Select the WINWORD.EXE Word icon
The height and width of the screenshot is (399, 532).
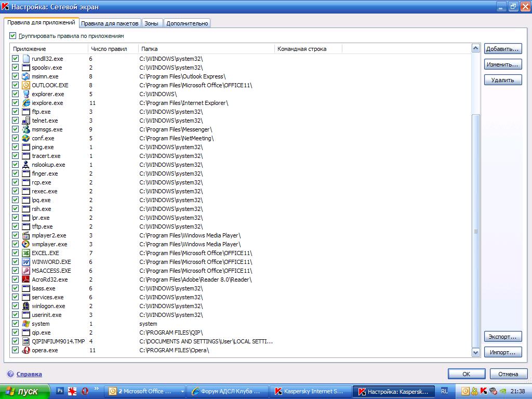click(26, 262)
